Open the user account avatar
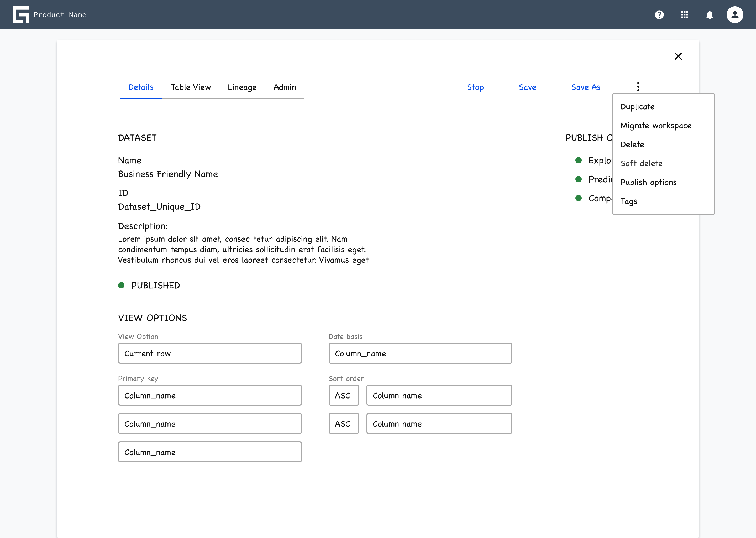 coord(735,14)
